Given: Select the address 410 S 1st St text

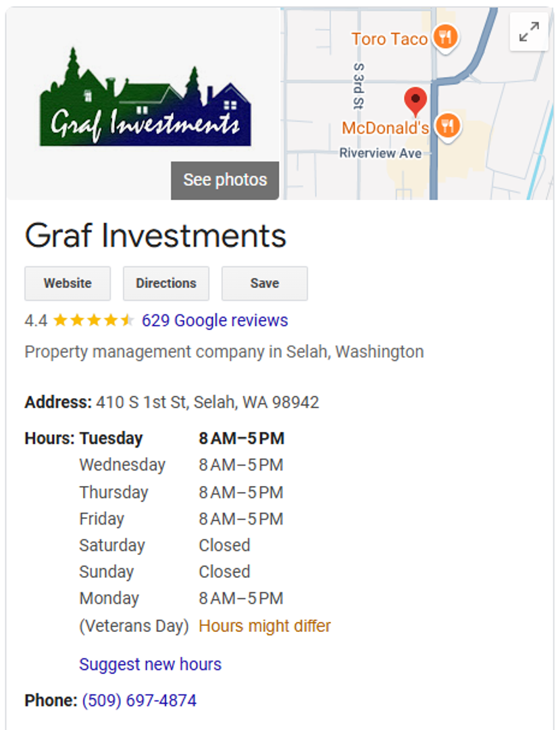Looking at the screenshot, I should pos(207,403).
